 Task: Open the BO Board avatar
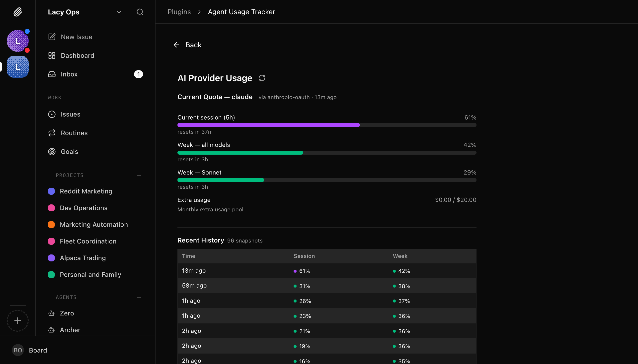click(18, 350)
